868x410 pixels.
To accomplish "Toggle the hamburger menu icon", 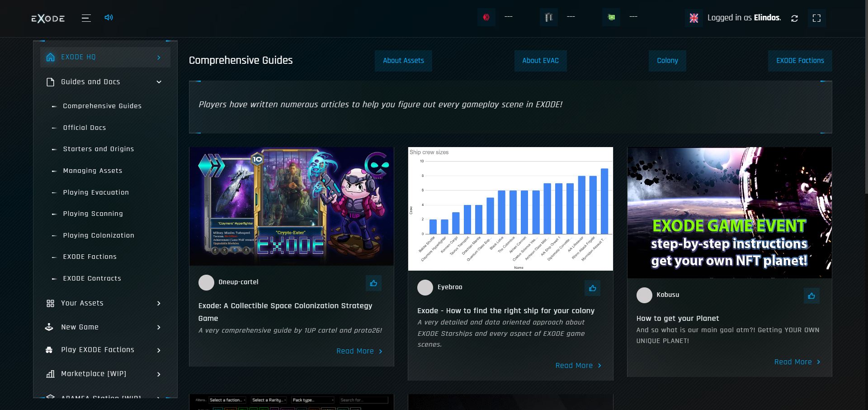I will tap(86, 18).
